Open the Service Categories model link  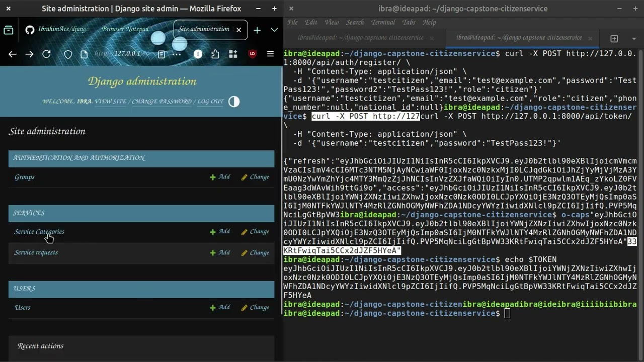click(39, 232)
